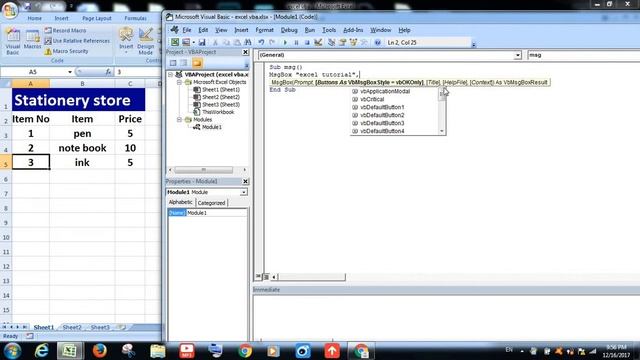Open the Module1 Module properties dropdown
Image resolution: width=640 pixels, height=360 pixels.
244,192
